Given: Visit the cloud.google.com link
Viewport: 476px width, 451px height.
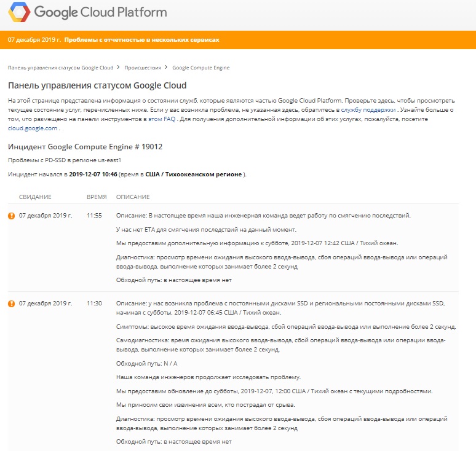Looking at the screenshot, I should click(x=33, y=128).
